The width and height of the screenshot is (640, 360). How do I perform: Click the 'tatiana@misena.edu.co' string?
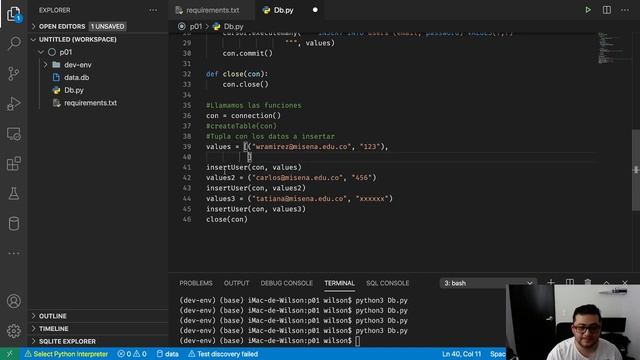point(300,198)
